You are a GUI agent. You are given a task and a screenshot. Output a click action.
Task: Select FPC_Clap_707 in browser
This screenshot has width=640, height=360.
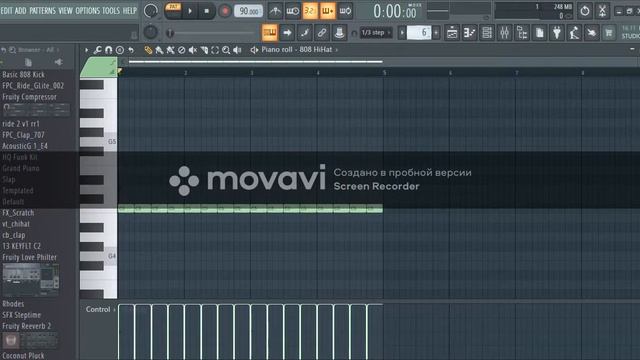click(23, 135)
